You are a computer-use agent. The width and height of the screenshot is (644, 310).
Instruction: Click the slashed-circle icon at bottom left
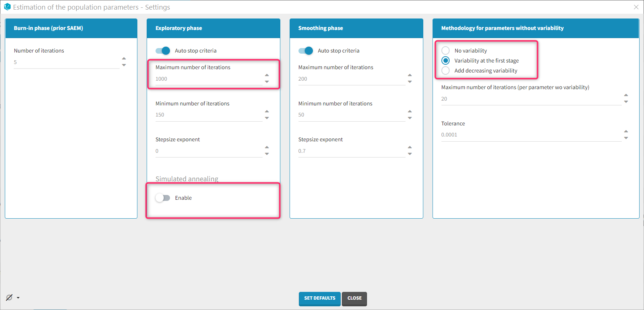pos(9,297)
